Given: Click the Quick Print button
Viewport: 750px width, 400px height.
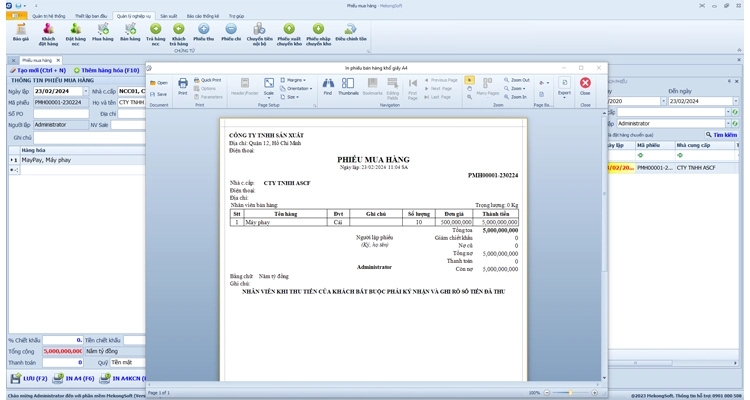Looking at the screenshot, I should pyautogui.click(x=210, y=79).
